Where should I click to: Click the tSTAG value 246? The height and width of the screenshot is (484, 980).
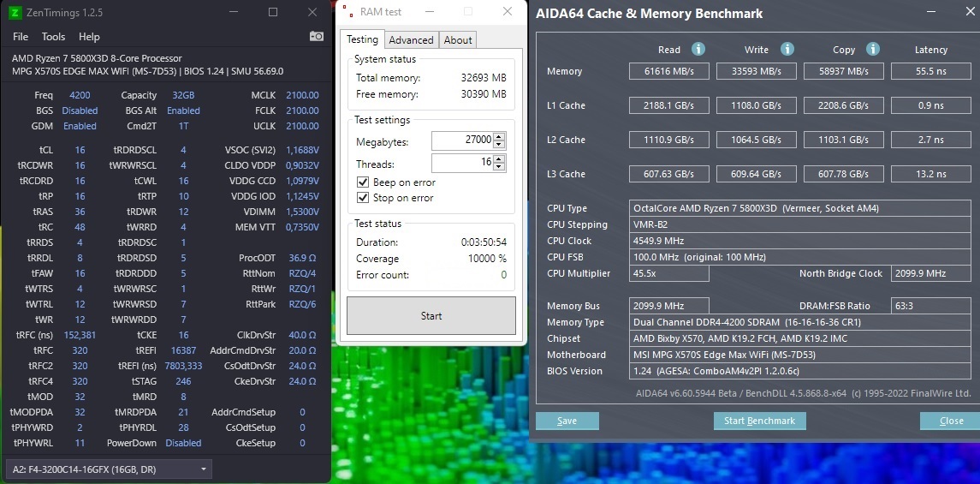(x=183, y=381)
